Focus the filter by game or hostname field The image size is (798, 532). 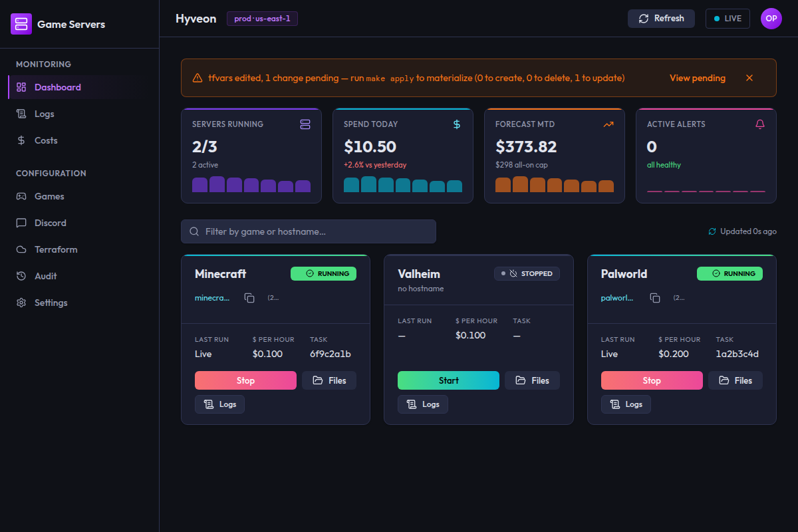coord(309,231)
